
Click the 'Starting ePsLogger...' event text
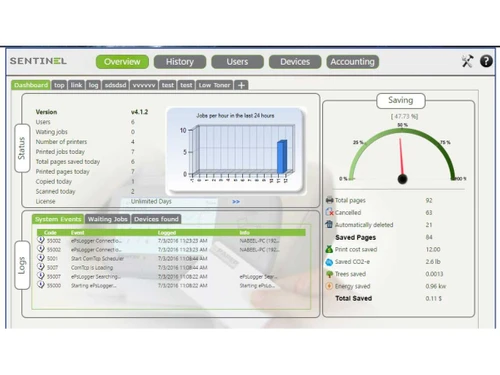tap(94, 285)
